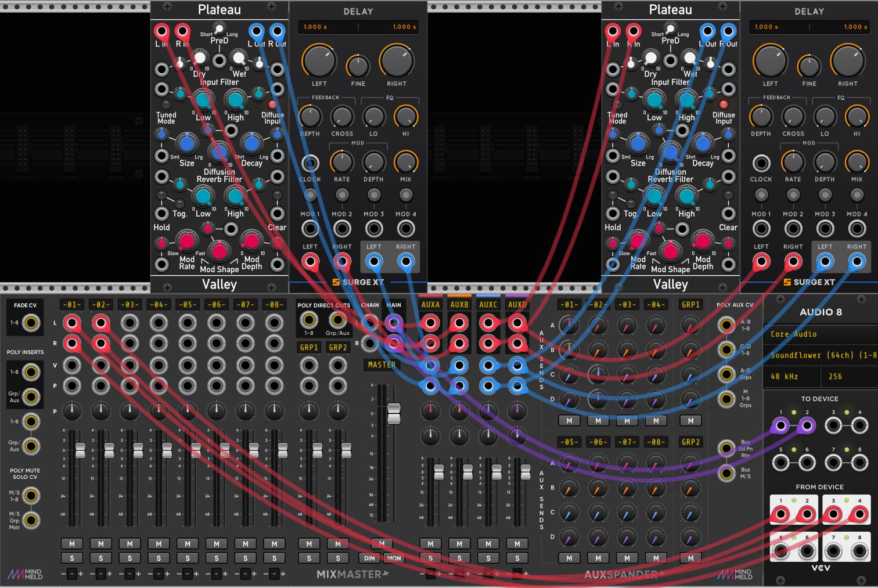Click the VCV logo on Audio 8
This screenshot has height=588, width=878.
pos(821,568)
